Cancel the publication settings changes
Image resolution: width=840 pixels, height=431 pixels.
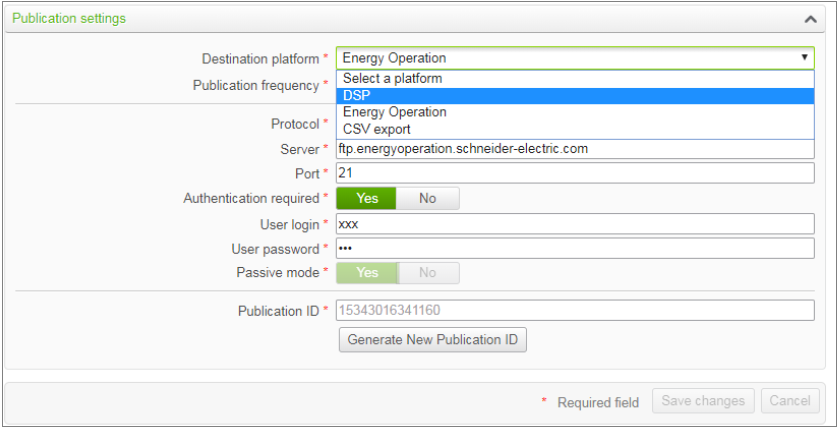point(790,400)
